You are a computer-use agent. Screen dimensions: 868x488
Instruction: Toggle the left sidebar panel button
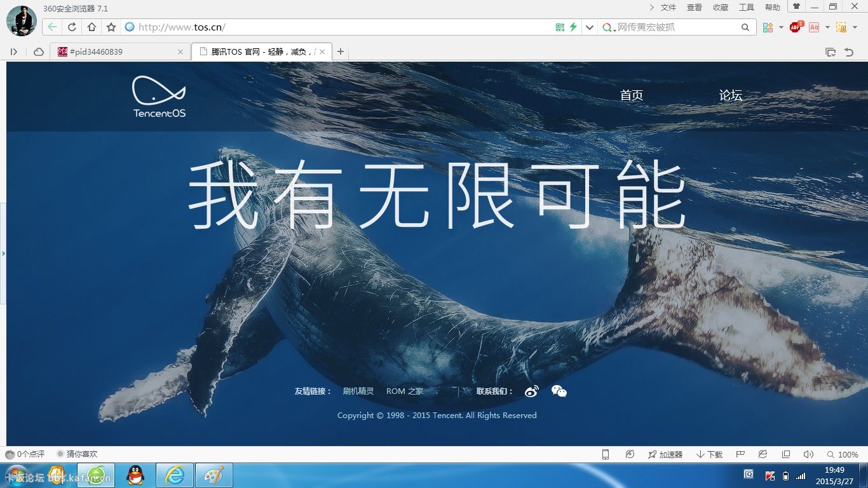tap(13, 52)
